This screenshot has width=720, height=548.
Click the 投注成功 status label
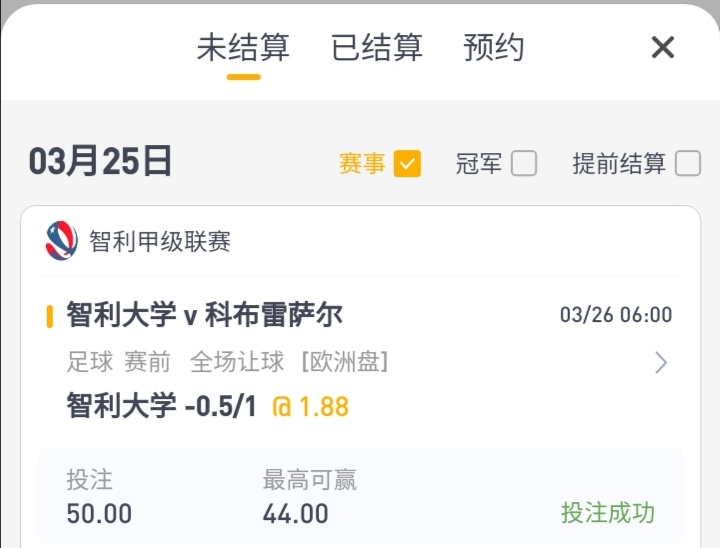point(608,513)
